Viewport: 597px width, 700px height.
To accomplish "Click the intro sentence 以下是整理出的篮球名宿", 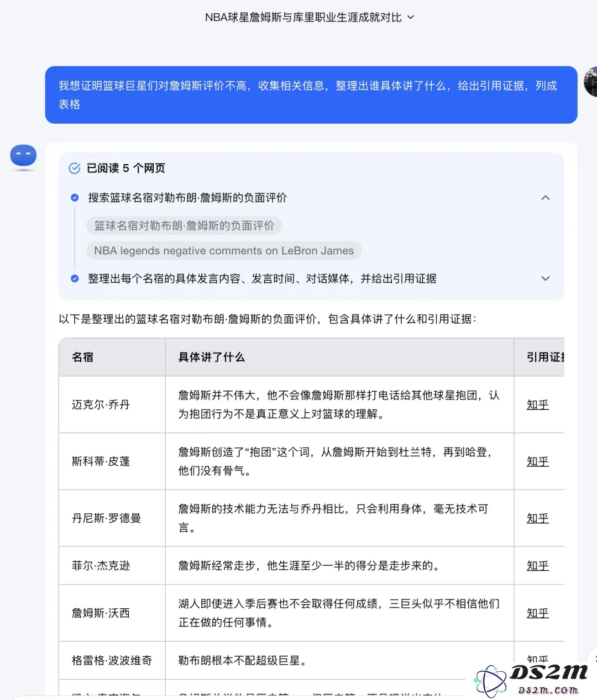I will coord(268,319).
